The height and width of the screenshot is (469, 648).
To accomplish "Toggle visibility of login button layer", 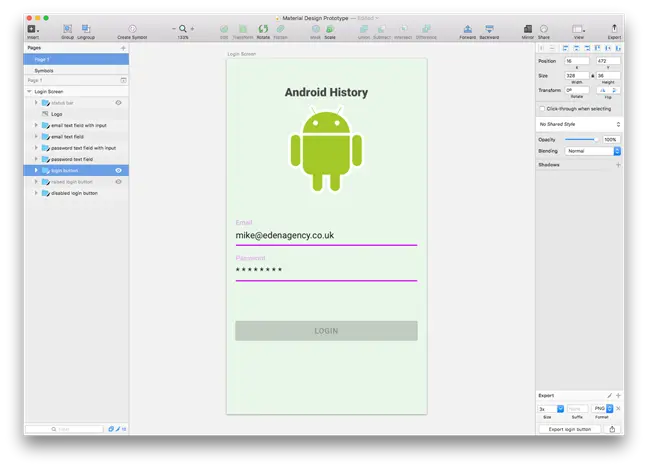I will [x=119, y=170].
